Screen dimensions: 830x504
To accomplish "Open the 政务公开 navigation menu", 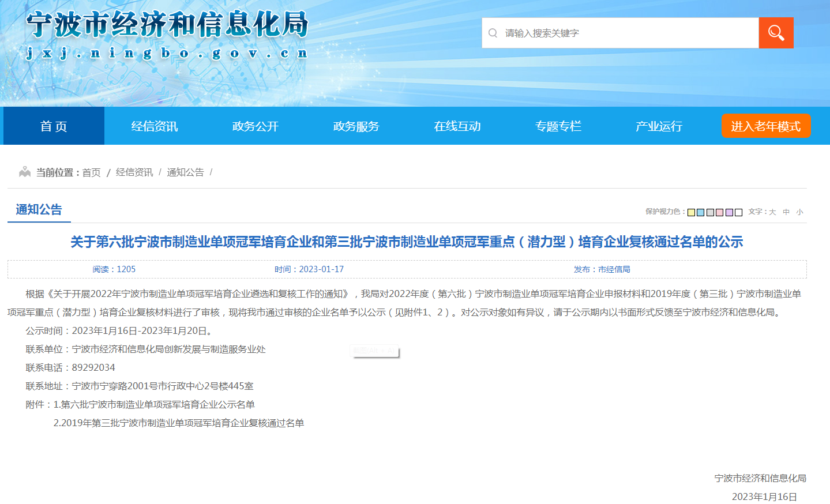I will pos(255,126).
